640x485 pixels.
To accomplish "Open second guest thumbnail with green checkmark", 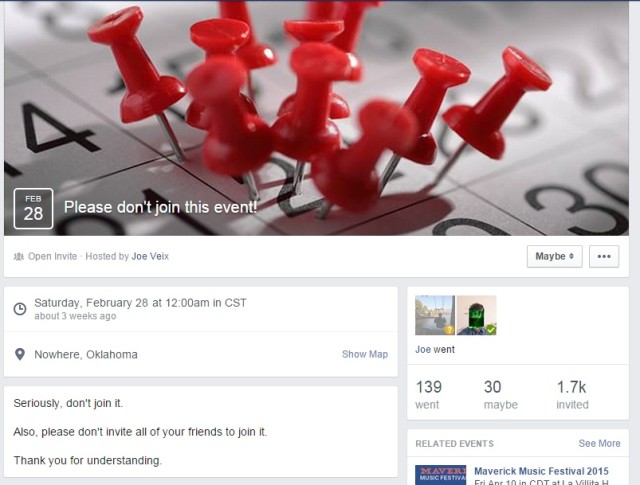I will pyautogui.click(x=476, y=315).
